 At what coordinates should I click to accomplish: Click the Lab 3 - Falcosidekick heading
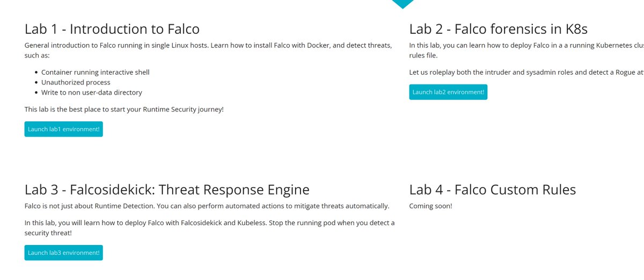[x=167, y=190]
